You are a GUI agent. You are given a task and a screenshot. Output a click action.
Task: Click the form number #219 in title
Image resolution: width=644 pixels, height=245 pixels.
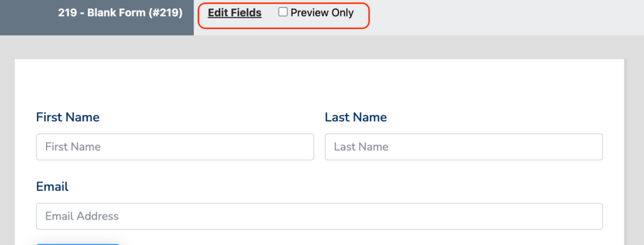click(x=166, y=13)
